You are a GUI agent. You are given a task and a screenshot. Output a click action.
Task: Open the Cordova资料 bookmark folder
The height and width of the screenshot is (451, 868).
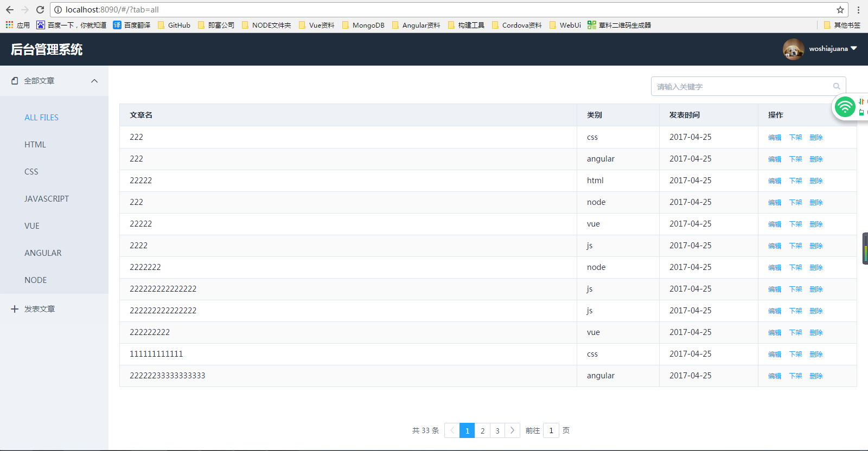pyautogui.click(x=517, y=25)
